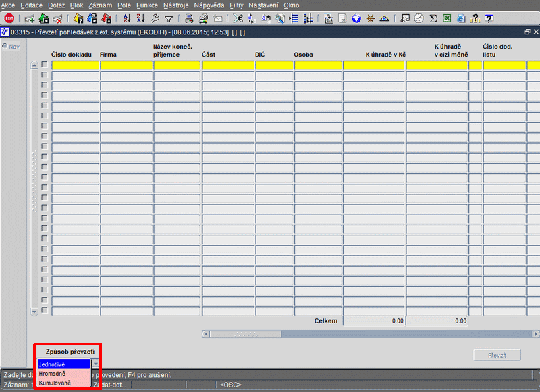
Task: Click the scissors cut icon
Action: pos(238,19)
